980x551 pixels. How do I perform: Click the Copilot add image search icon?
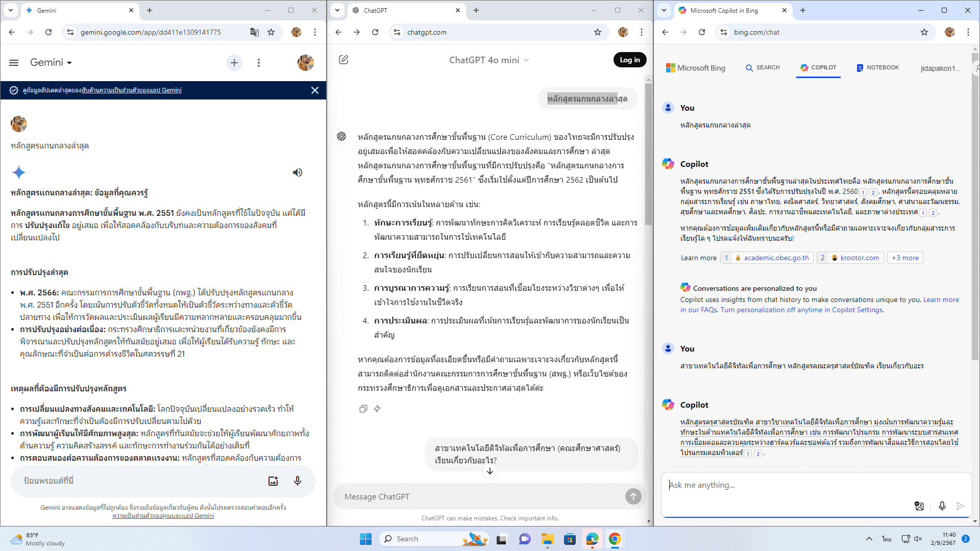(x=919, y=506)
